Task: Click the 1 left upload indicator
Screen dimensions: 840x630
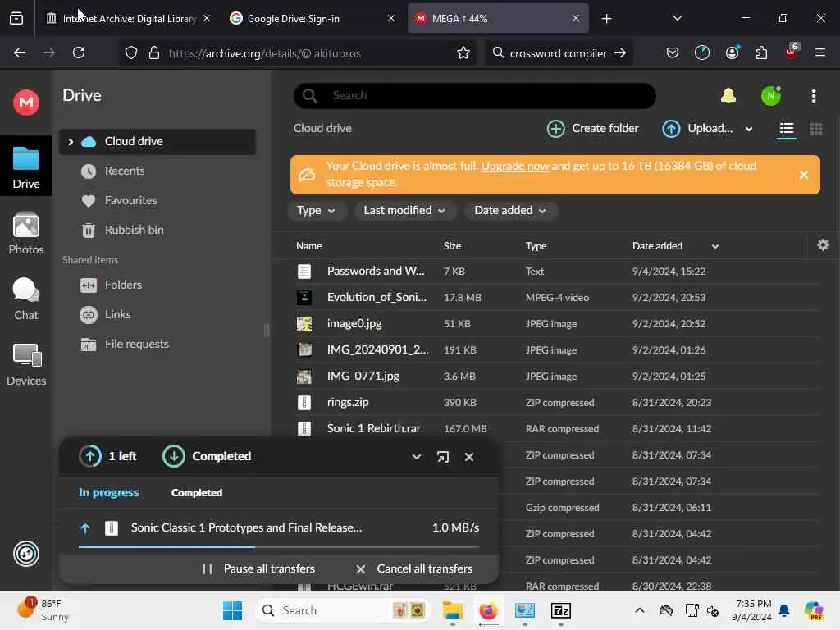Action: pos(107,456)
